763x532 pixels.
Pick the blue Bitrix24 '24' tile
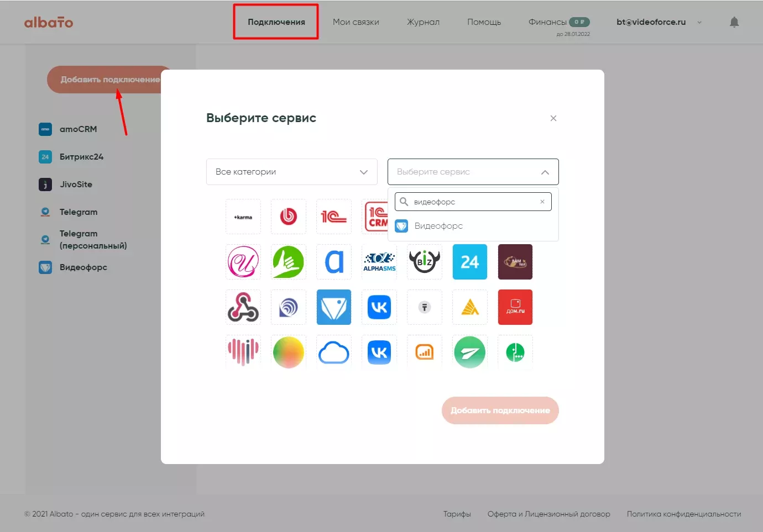(x=469, y=262)
